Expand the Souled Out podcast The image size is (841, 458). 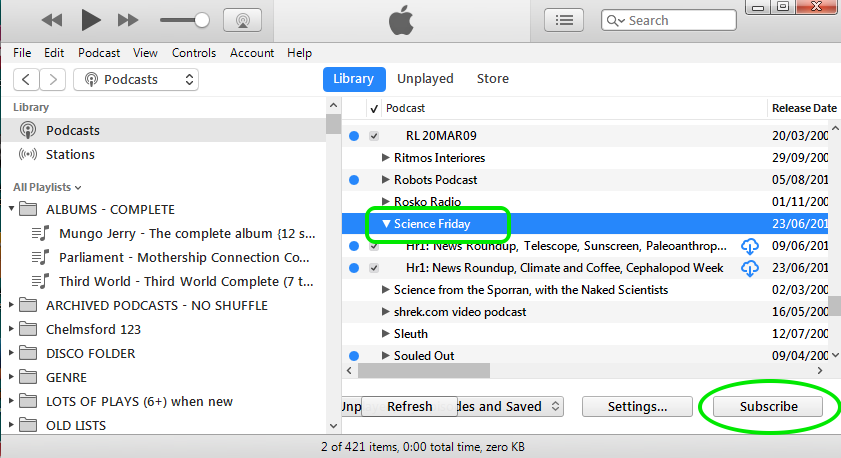[385, 356]
